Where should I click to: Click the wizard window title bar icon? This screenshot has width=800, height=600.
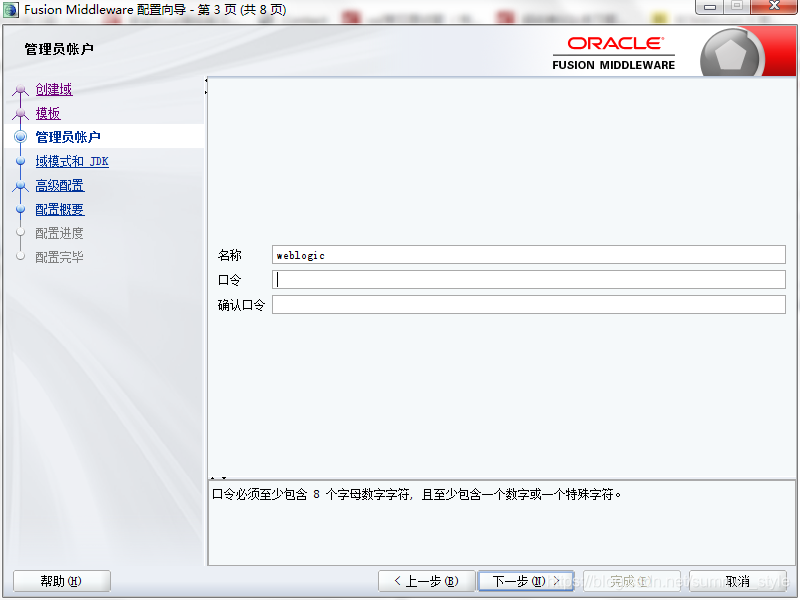pyautogui.click(x=11, y=10)
